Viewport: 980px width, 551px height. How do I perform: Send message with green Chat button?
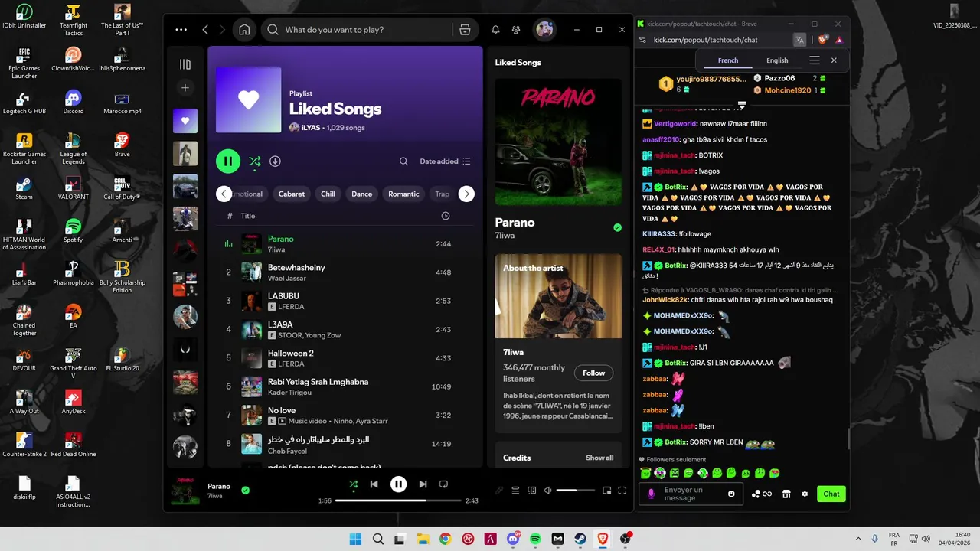[831, 494]
